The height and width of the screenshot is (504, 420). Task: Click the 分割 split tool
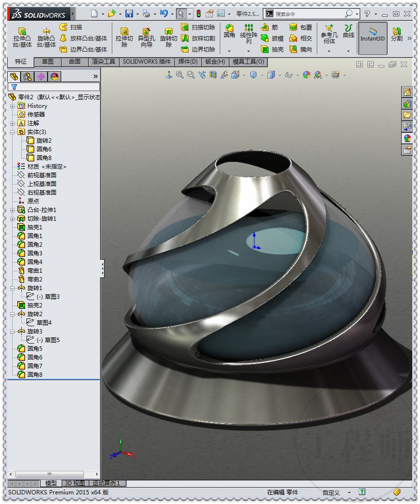(x=396, y=34)
